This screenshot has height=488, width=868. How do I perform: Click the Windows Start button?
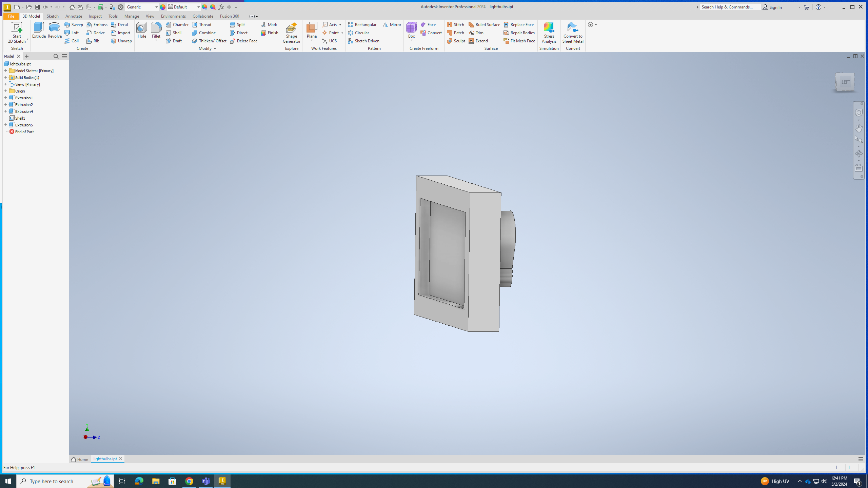(8, 481)
